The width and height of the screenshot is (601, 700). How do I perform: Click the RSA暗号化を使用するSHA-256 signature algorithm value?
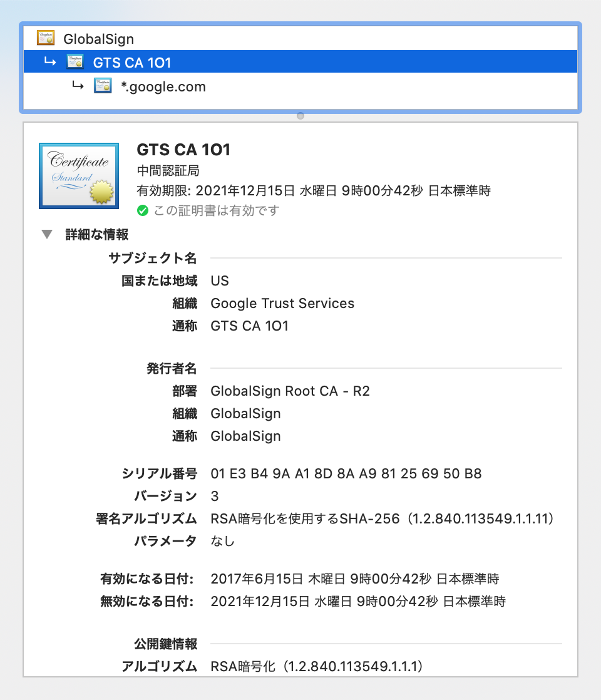tap(383, 519)
